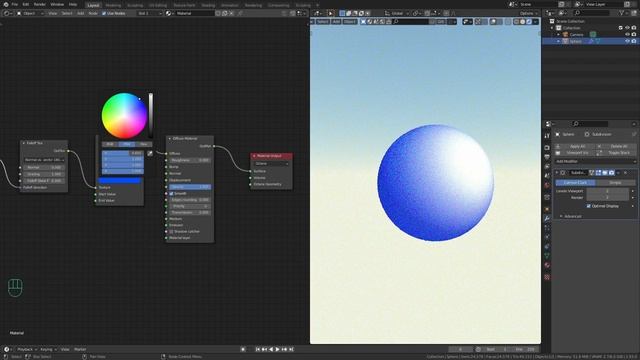Click the Delete All button
This screenshot has width=640, height=360.
pyautogui.click(x=616, y=146)
